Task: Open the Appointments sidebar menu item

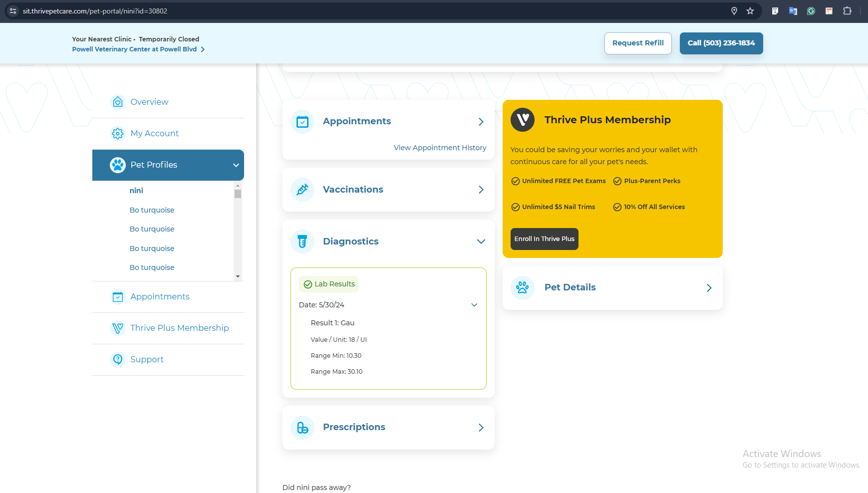Action: point(168,296)
